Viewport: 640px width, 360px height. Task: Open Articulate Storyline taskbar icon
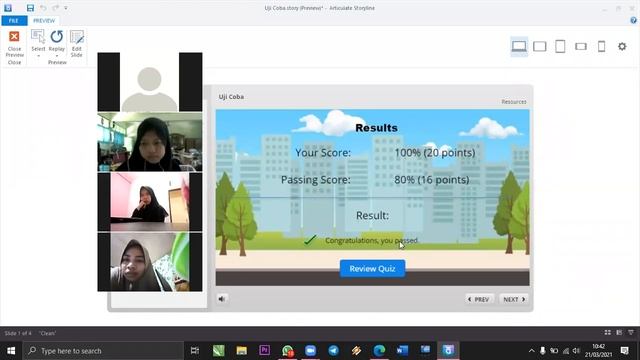448,351
